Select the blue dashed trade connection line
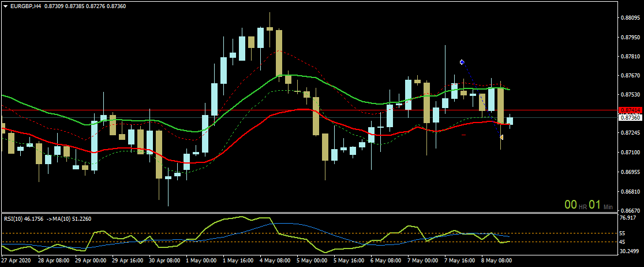 click(x=481, y=99)
